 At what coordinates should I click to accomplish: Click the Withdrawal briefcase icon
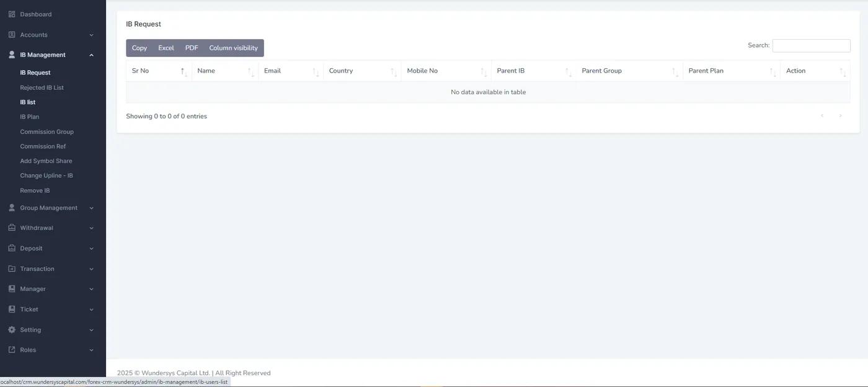[x=12, y=228]
